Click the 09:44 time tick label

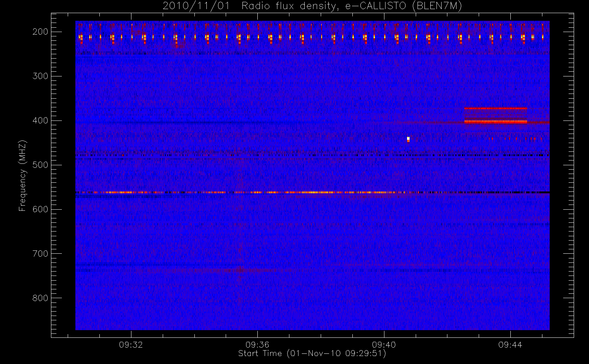(510, 345)
